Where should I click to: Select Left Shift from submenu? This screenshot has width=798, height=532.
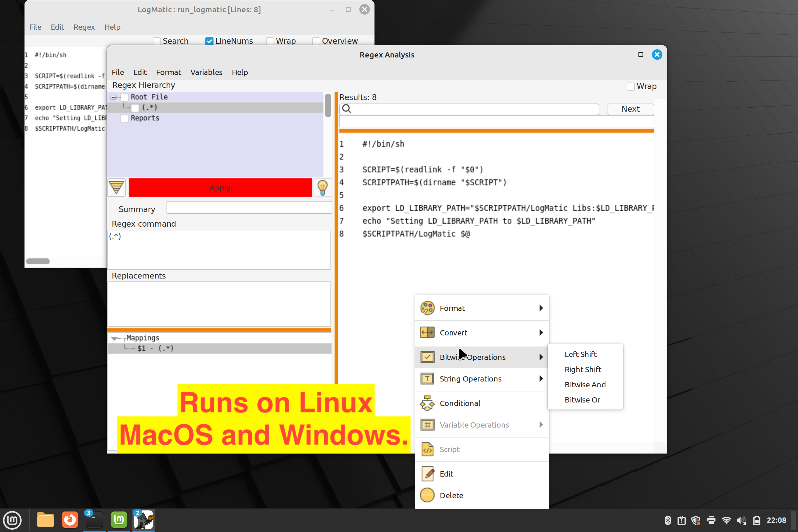[x=580, y=354]
